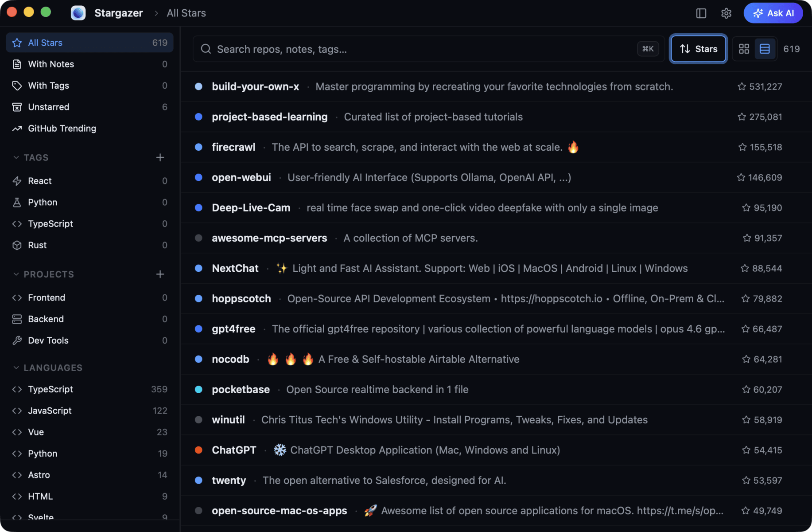This screenshot has height=532, width=812.
Task: Click the search magnifier icon
Action: pos(206,49)
